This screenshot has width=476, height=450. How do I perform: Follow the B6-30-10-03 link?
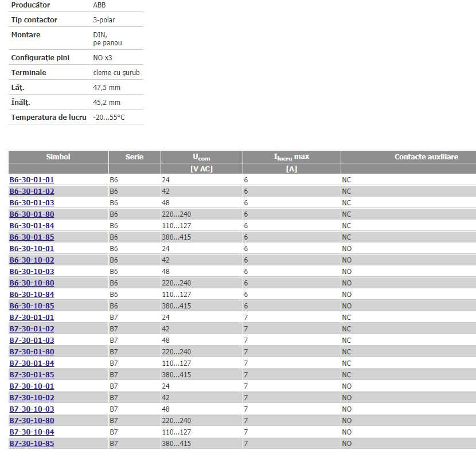(x=32, y=272)
